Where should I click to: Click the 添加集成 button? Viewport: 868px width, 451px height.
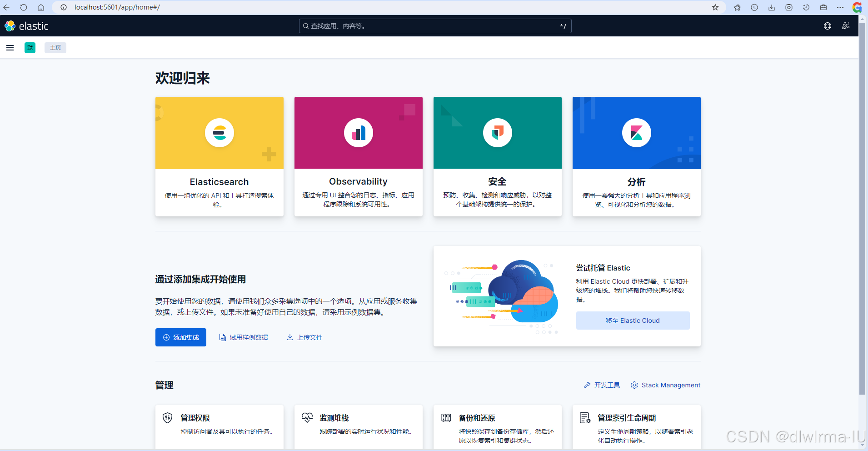(x=181, y=337)
